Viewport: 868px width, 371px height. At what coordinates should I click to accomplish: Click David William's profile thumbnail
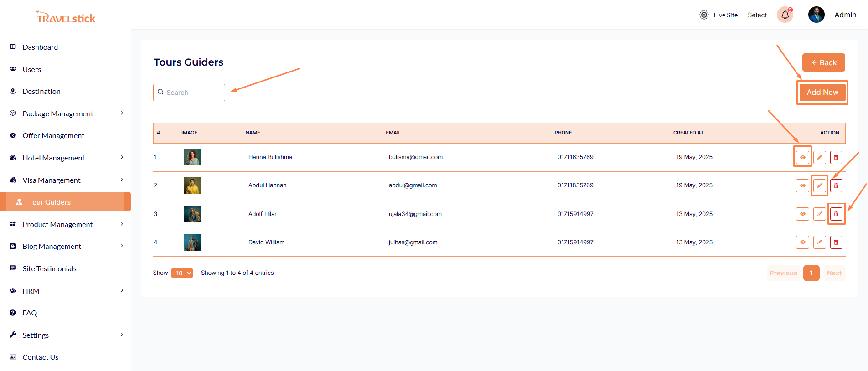tap(192, 242)
